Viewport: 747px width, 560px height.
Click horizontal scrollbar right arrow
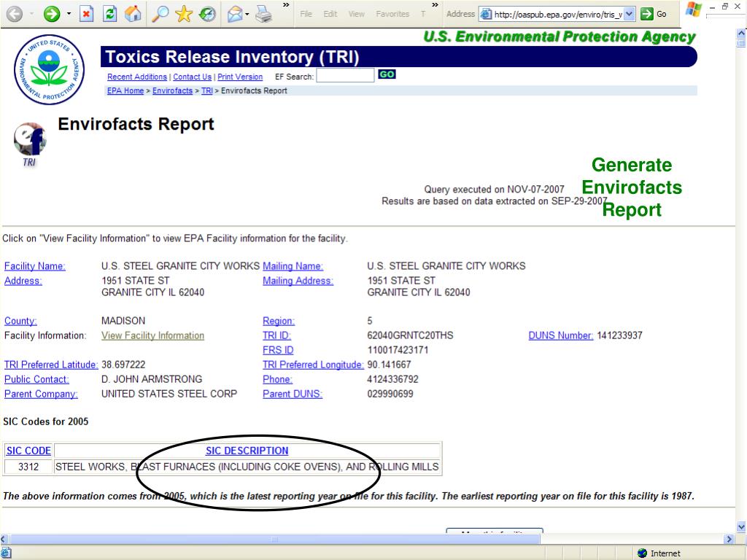click(729, 540)
